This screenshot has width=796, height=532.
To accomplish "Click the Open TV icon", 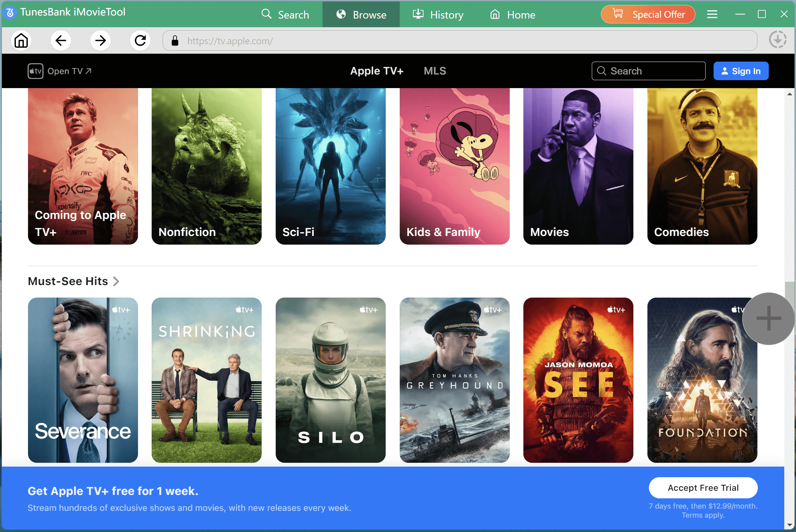I will 34,71.
